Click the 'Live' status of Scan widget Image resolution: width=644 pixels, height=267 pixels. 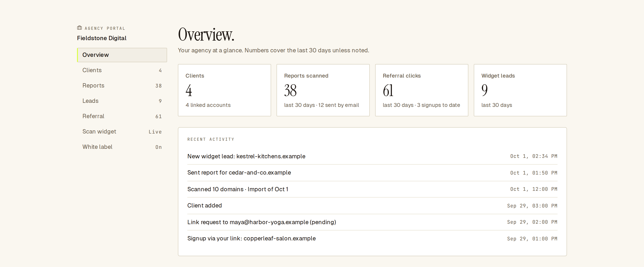pyautogui.click(x=155, y=132)
